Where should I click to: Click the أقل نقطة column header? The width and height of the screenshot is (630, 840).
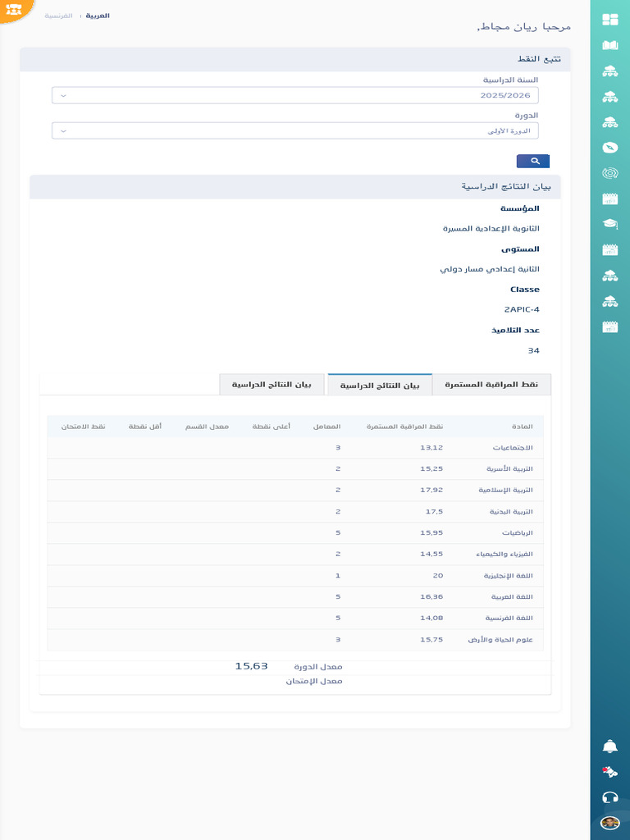[144, 427]
